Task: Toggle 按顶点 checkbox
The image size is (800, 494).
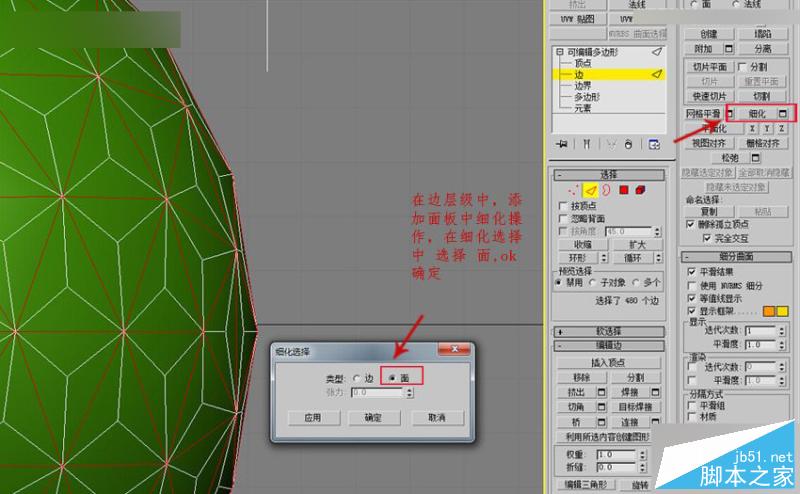Action: coord(563,206)
